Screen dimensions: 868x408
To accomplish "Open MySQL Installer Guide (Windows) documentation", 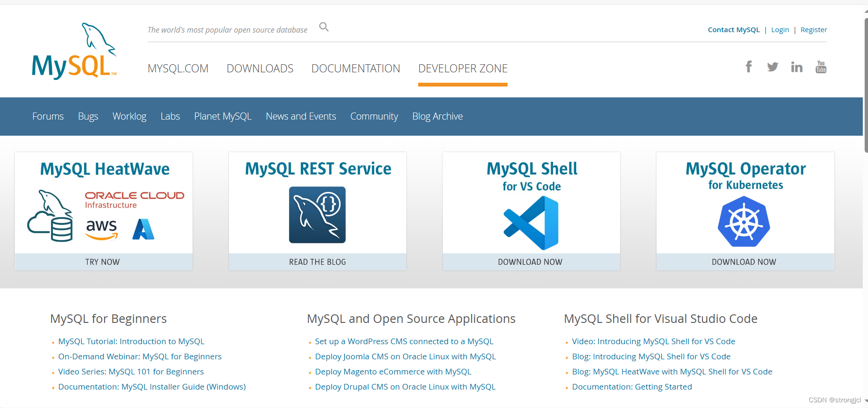I will coord(152,387).
